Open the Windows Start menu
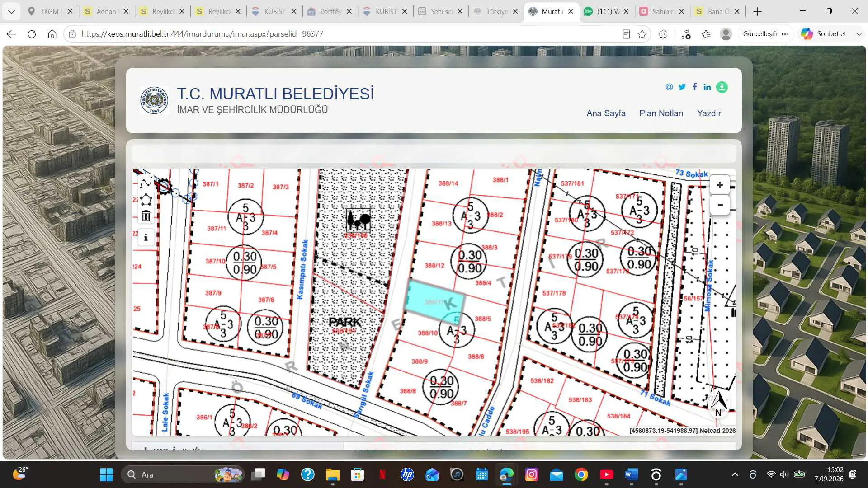868x488 pixels. coord(107,474)
